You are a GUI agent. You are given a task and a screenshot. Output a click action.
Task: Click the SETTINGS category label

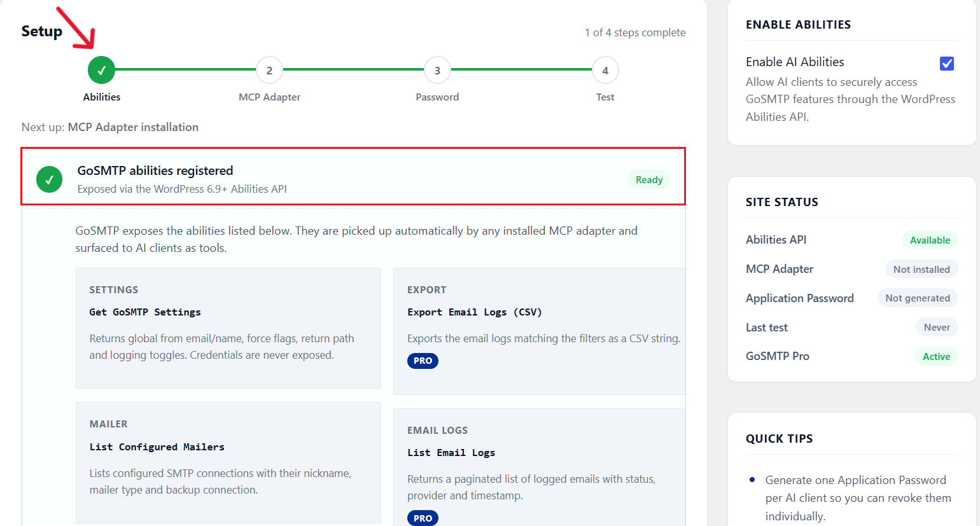pos(113,290)
